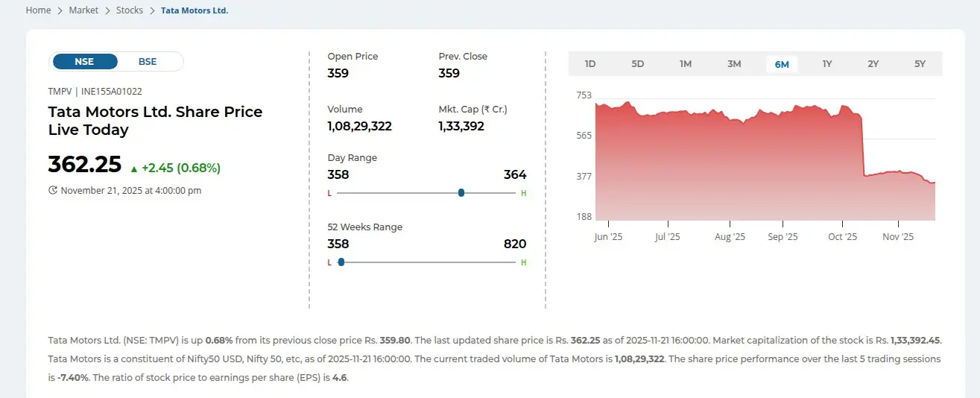Display the 5Y price history
The image size is (980, 398).
point(920,64)
